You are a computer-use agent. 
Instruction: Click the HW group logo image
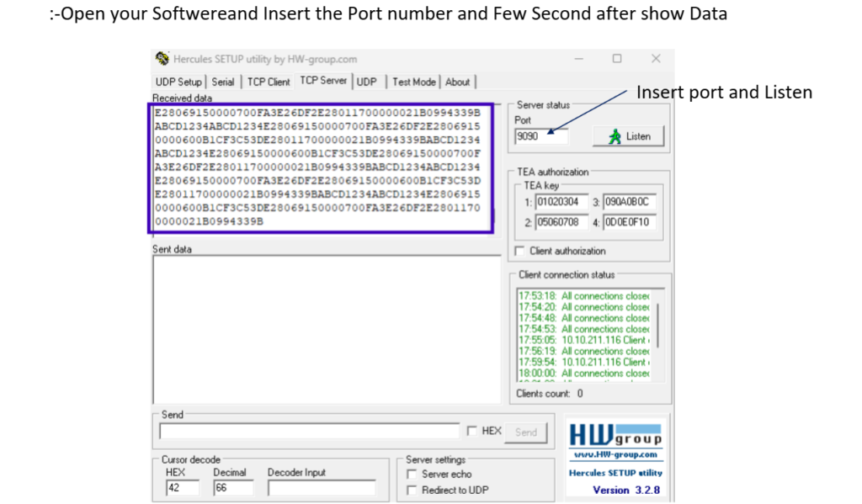[x=615, y=435]
